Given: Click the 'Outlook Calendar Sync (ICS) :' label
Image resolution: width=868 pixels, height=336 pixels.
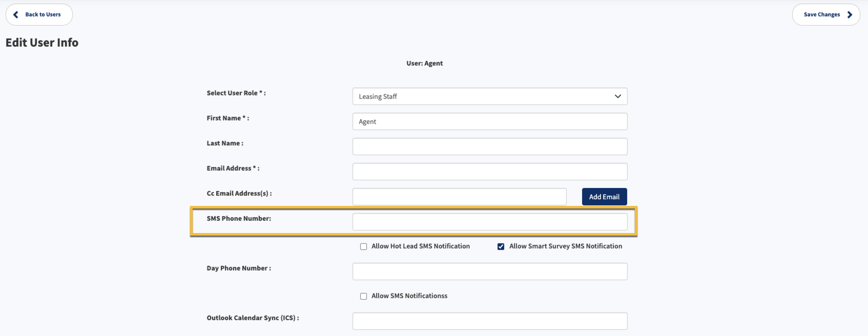Looking at the screenshot, I should (x=253, y=318).
